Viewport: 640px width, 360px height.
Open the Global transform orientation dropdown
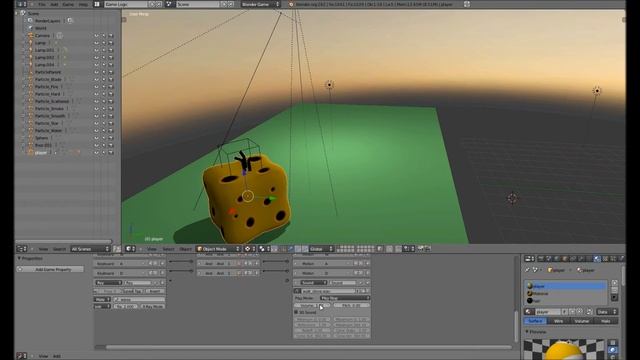[321, 249]
